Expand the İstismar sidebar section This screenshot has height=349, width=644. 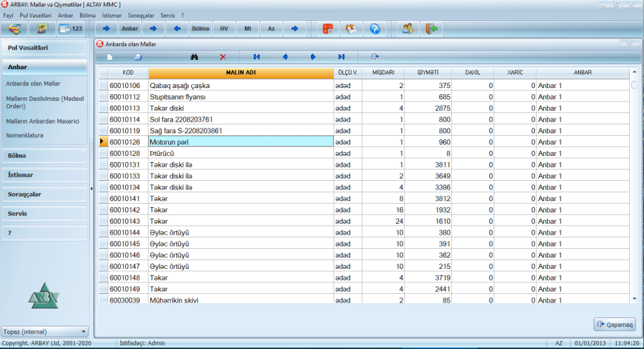[45, 175]
